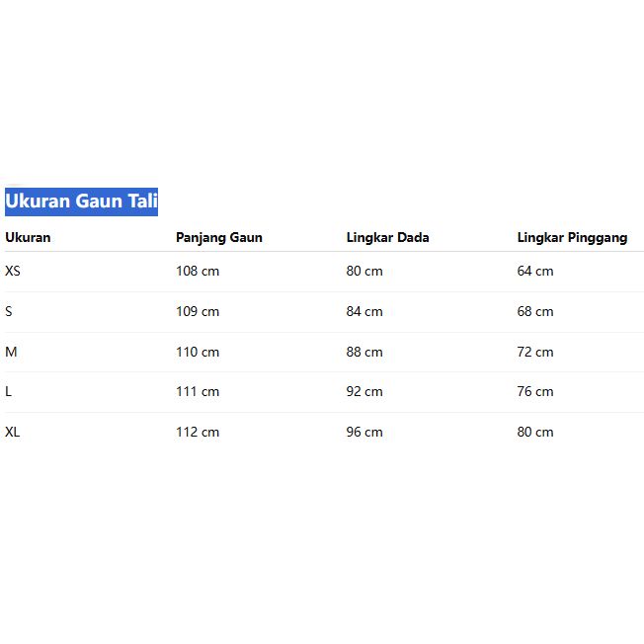Image resolution: width=644 pixels, height=644 pixels.
Task: Select the M size cell
Action: [11, 352]
